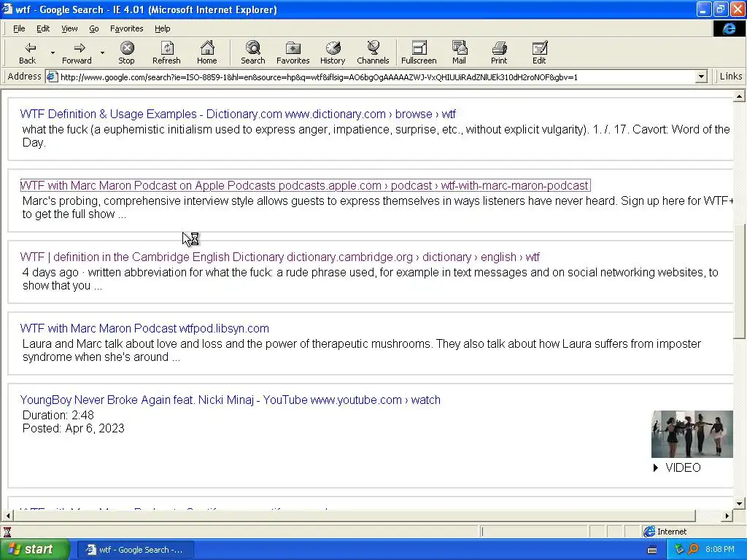Click the Links toolbar label

(731, 76)
